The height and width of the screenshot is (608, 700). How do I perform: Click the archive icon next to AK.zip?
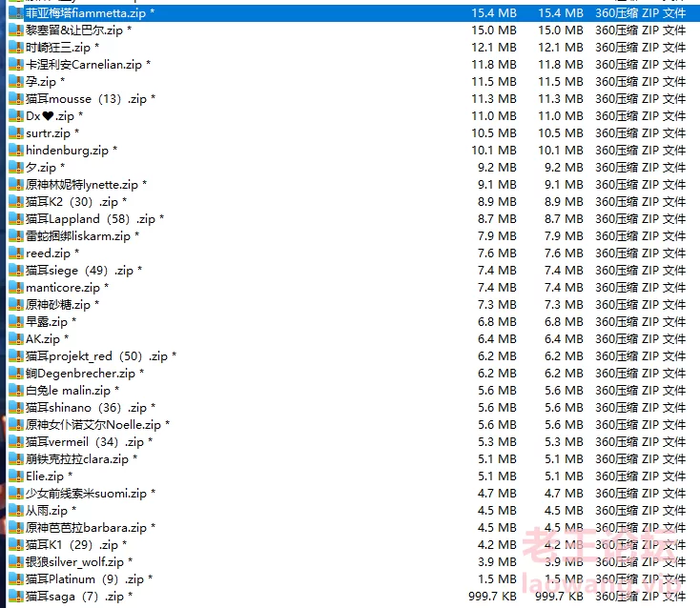point(16,339)
